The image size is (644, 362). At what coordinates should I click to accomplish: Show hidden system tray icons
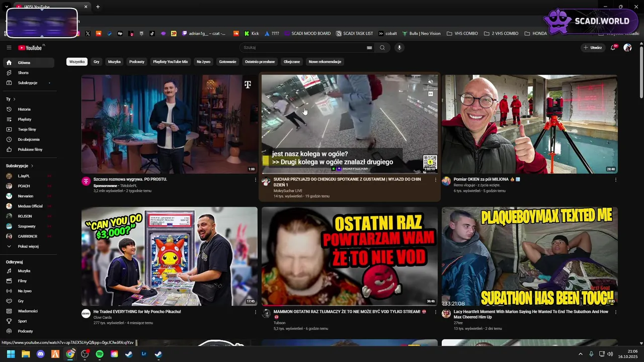pos(580,354)
